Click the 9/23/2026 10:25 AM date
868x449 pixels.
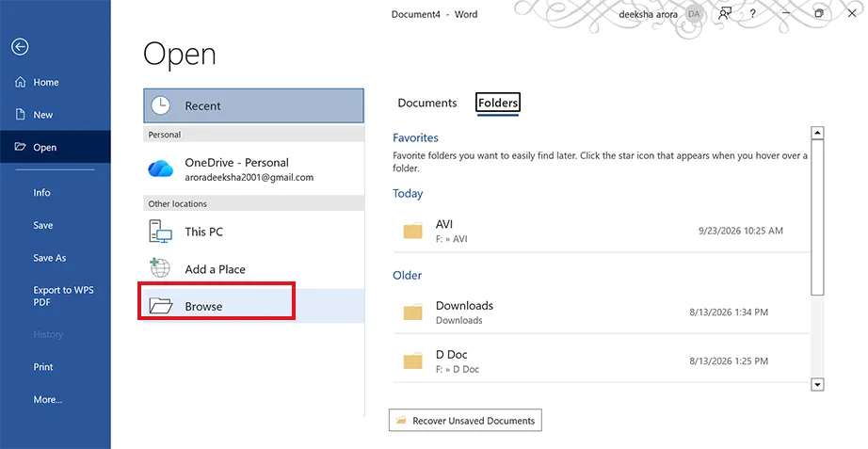click(x=741, y=231)
